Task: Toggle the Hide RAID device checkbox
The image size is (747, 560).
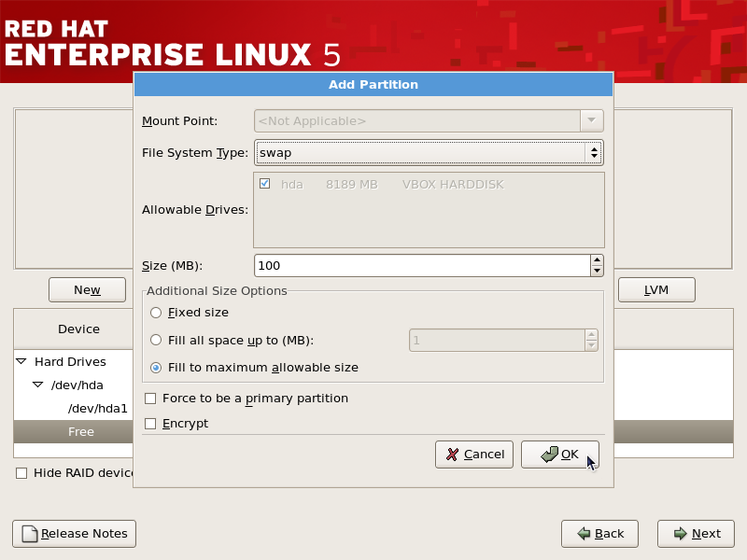Action: (21, 473)
